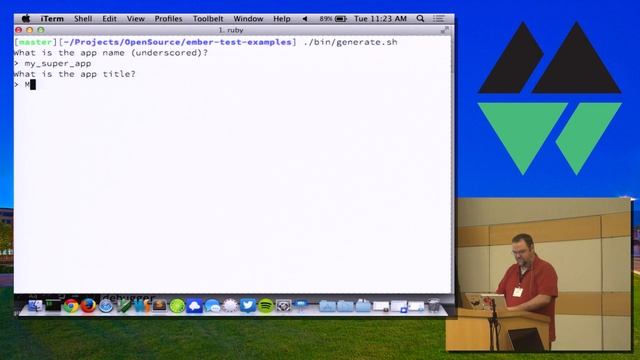The width and height of the screenshot is (640, 360).
Task: Open the Window menu
Action: [x=248, y=19]
